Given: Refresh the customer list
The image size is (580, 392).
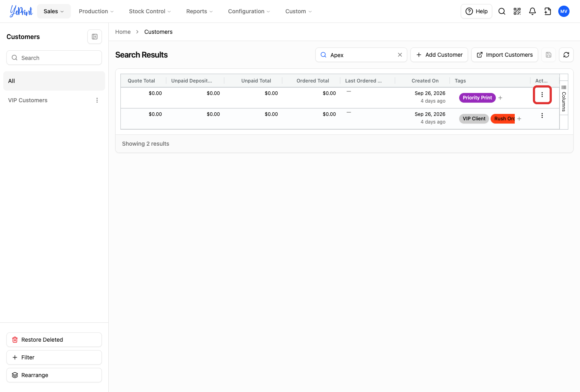Looking at the screenshot, I should click(566, 55).
